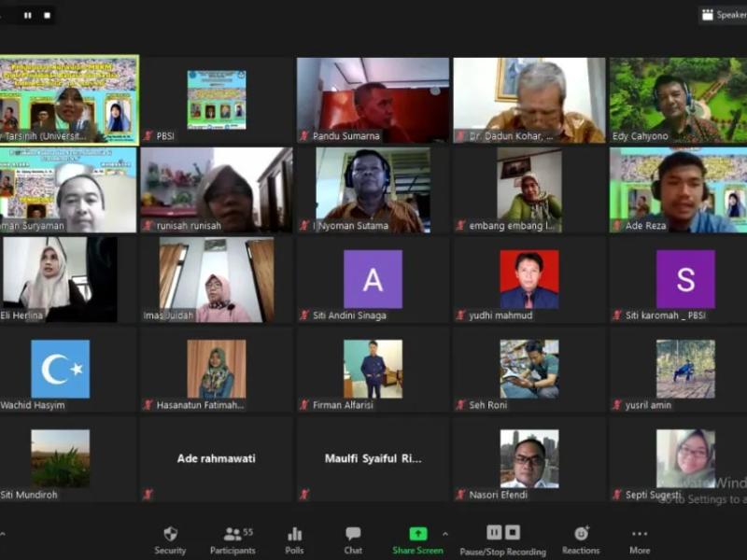Open the Participants panel

[x=233, y=539]
